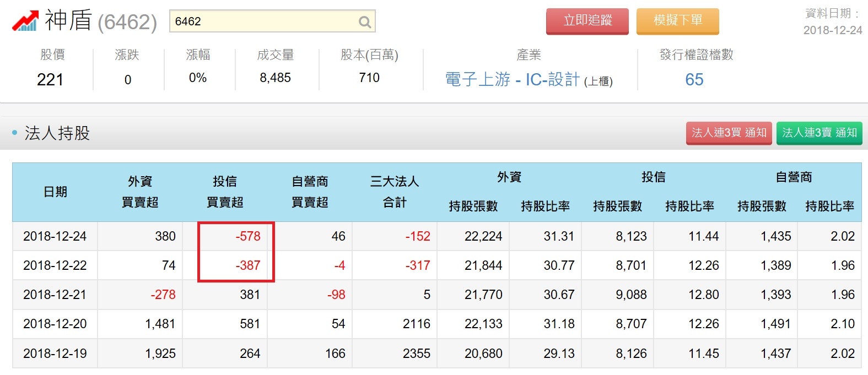Click the 法人連3賣 通知 button
This screenshot has height=375, width=868.
click(820, 133)
